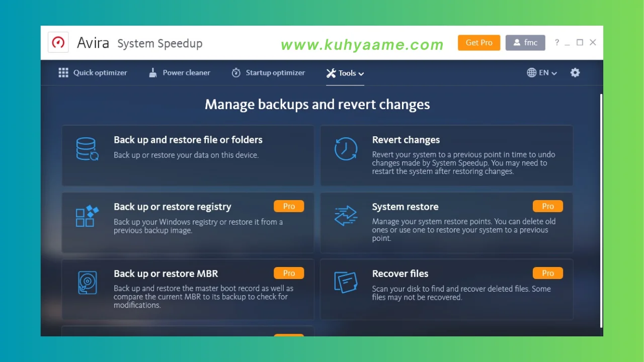The height and width of the screenshot is (362, 644).
Task: Click the Startup optimizer stopwatch icon
Action: (236, 73)
